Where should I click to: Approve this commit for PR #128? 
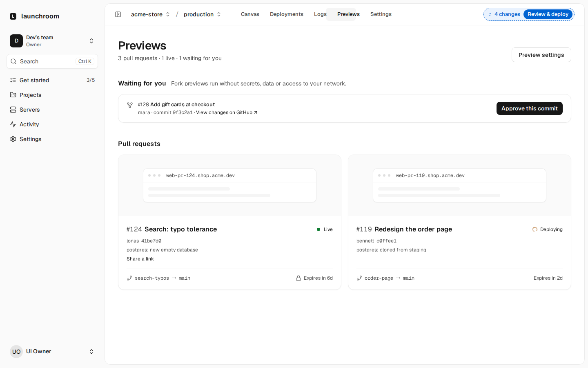pyautogui.click(x=529, y=108)
